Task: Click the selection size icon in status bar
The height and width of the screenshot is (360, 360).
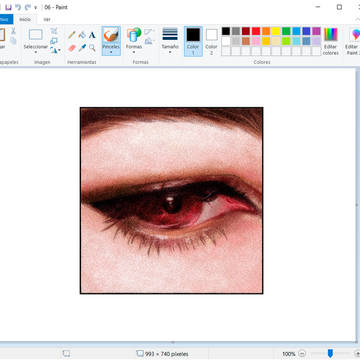Action: pyautogui.click(x=66, y=353)
